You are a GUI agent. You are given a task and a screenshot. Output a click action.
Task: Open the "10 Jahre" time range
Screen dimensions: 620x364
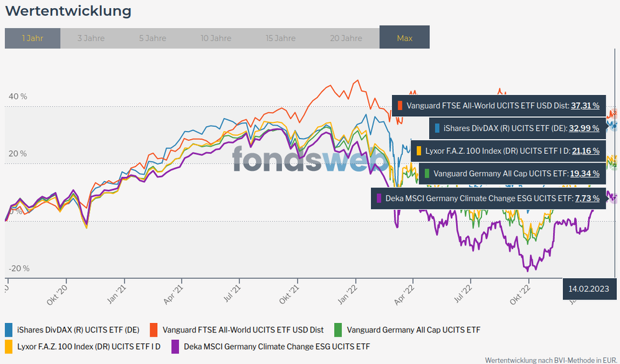216,38
